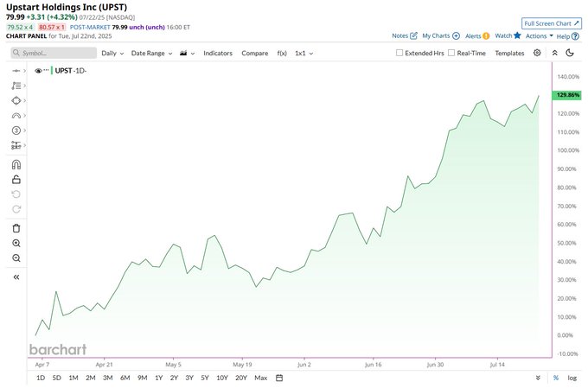Select the line drawing tool icon
This screenshot has width=588, height=388.
(x=16, y=71)
